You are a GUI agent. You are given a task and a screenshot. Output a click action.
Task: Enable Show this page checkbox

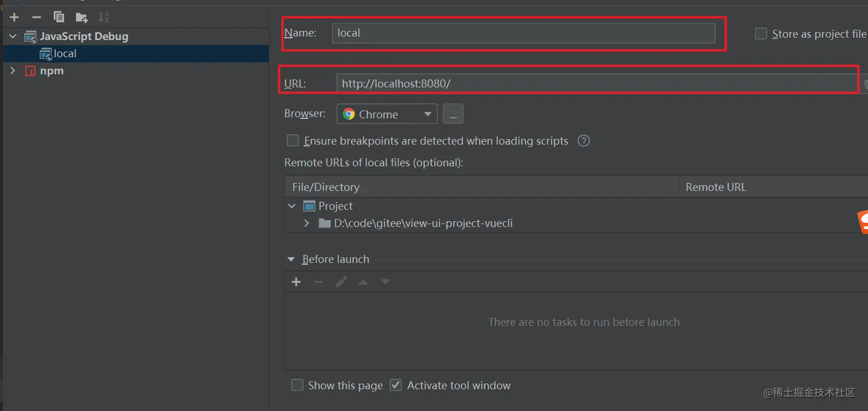pyautogui.click(x=297, y=385)
